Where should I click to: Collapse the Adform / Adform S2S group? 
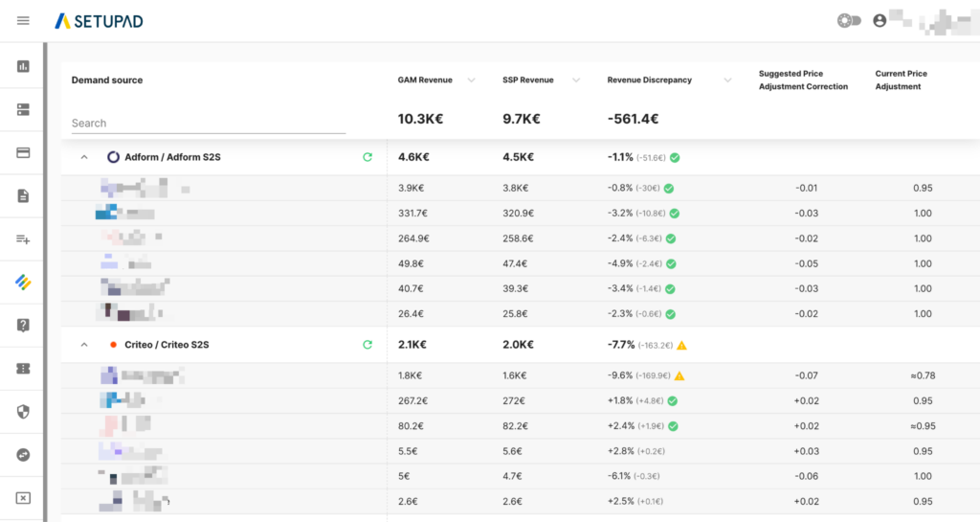coord(84,157)
